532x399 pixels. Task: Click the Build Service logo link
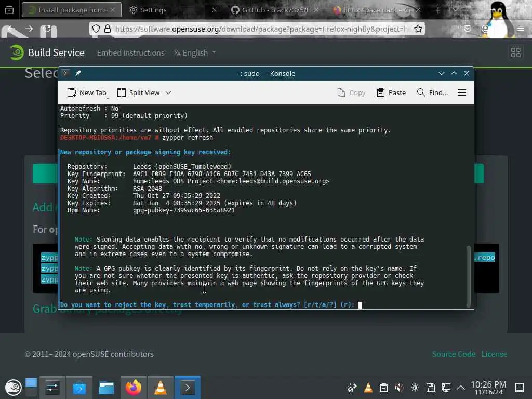pyautogui.click(x=47, y=52)
